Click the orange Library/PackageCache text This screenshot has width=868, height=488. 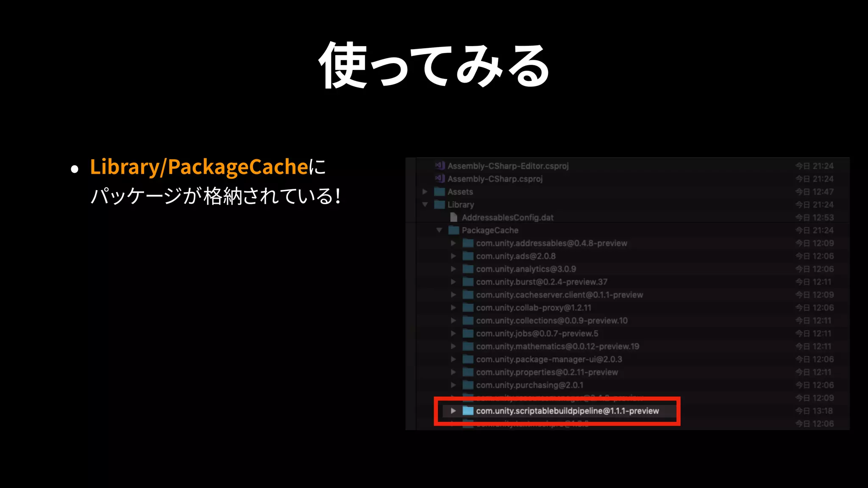(x=199, y=167)
